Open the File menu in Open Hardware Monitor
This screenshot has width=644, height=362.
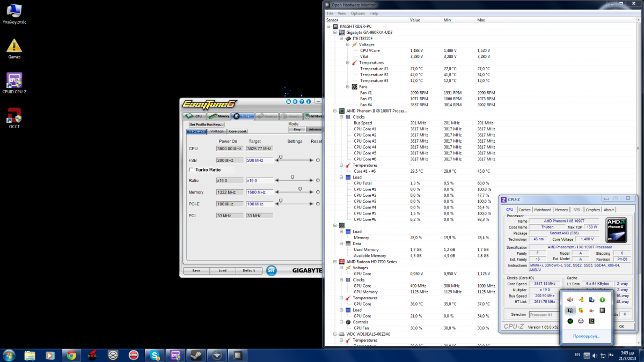(x=330, y=13)
